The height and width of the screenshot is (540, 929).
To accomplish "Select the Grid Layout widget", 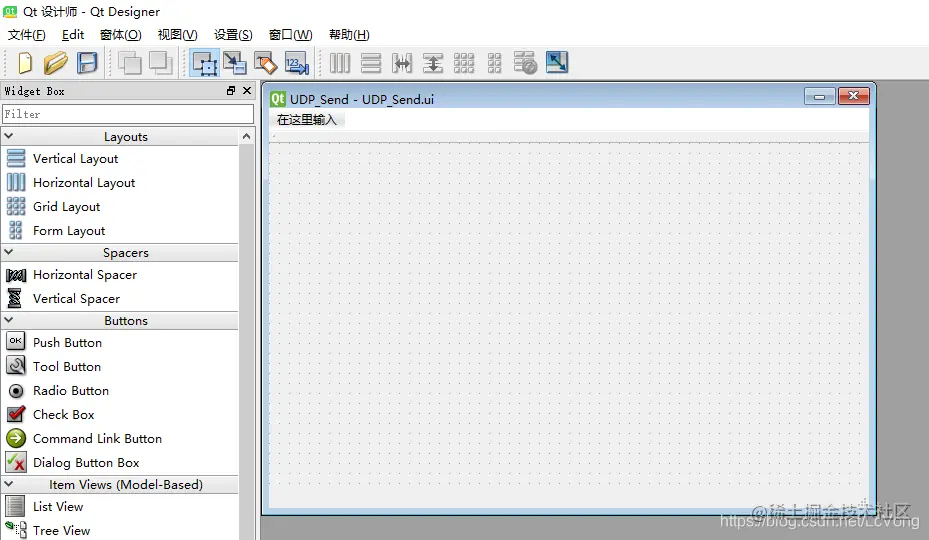I will click(66, 207).
